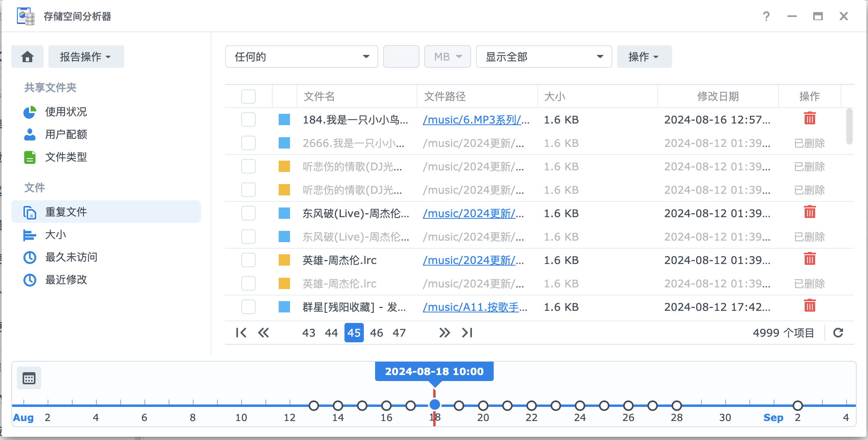Click the file list vertical scrollbar

849,126
